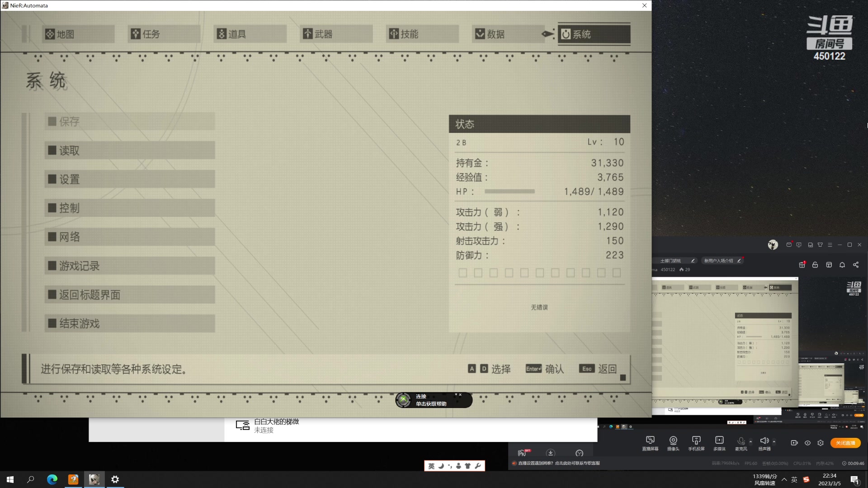Select the 保存 (Save) menu entry

pos(130,122)
